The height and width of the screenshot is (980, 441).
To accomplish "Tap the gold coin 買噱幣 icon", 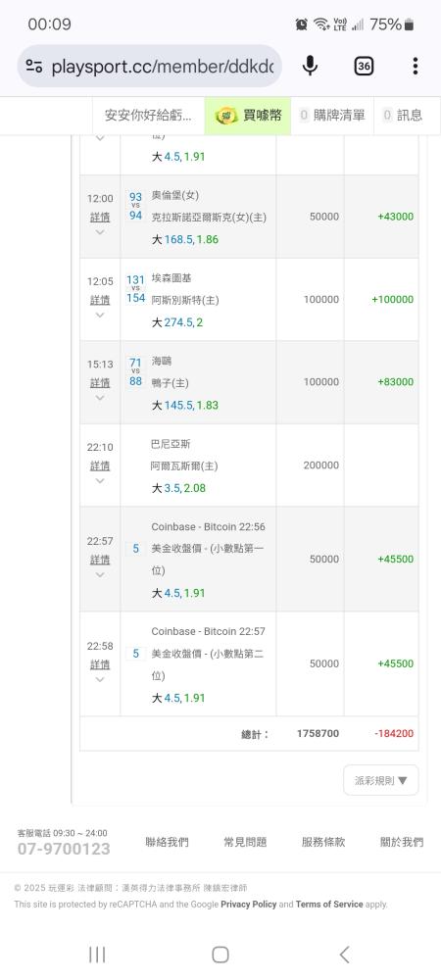I will click(226, 116).
